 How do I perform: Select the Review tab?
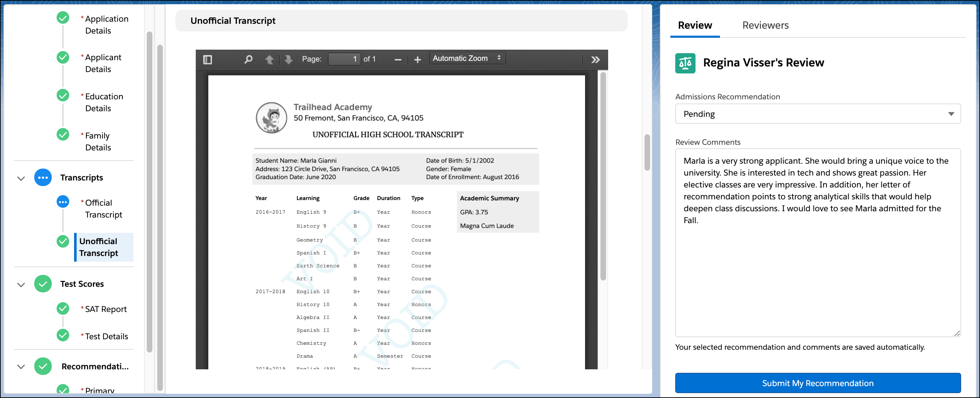(695, 25)
